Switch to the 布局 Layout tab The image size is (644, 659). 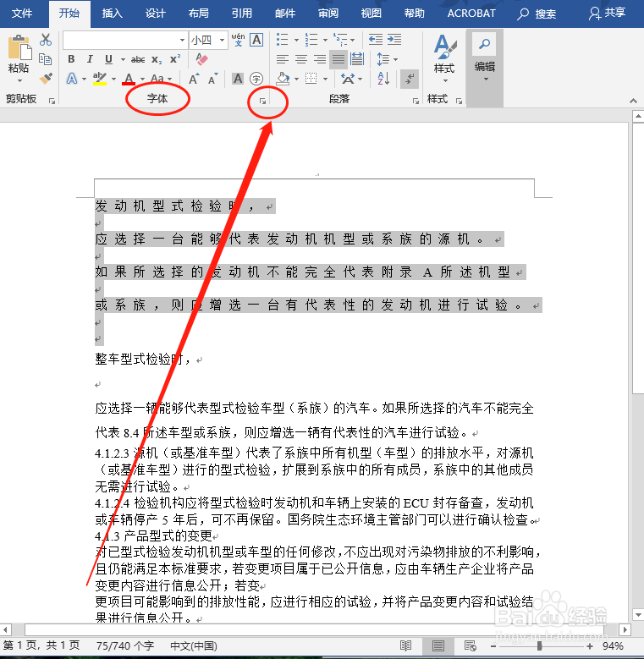click(x=199, y=14)
